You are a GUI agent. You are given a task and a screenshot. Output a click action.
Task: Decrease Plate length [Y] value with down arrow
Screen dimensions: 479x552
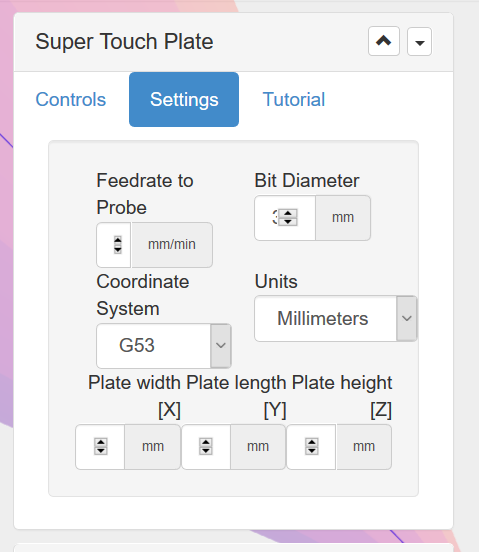point(206,451)
